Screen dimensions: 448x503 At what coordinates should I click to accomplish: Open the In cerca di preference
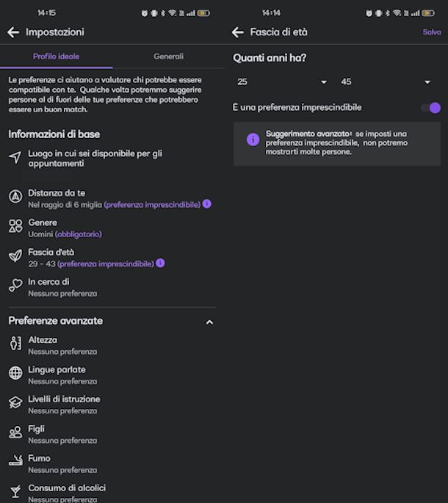tap(112, 287)
